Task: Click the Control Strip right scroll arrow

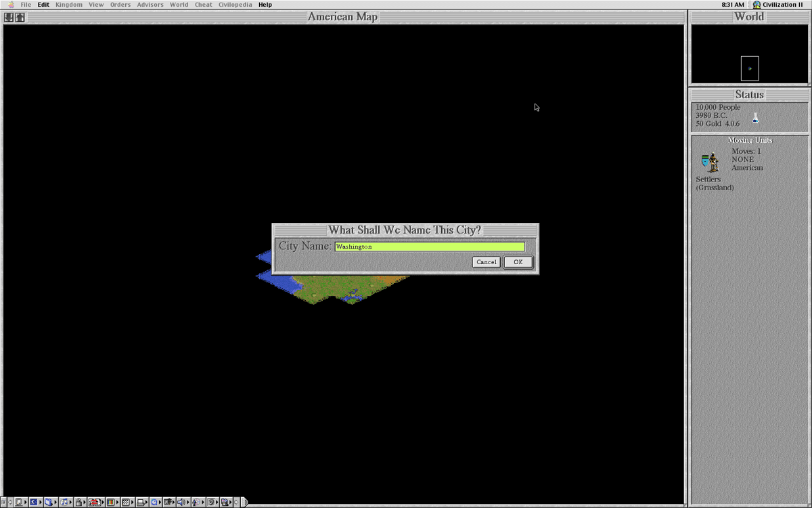Action: (236, 502)
